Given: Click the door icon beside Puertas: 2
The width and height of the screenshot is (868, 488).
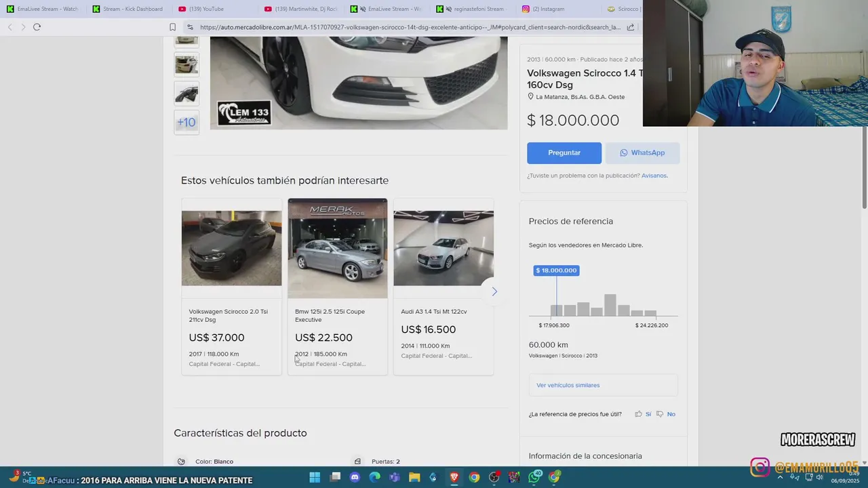Looking at the screenshot, I should tap(357, 462).
